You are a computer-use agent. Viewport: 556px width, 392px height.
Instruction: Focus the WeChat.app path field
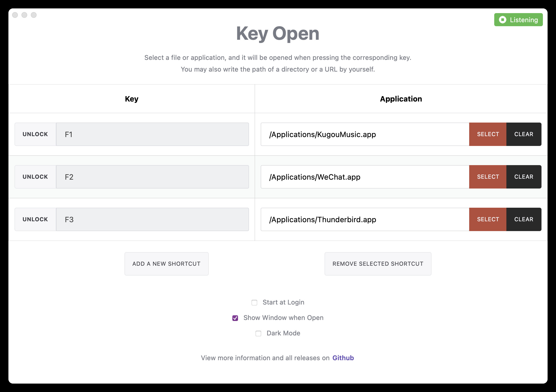[x=365, y=177]
